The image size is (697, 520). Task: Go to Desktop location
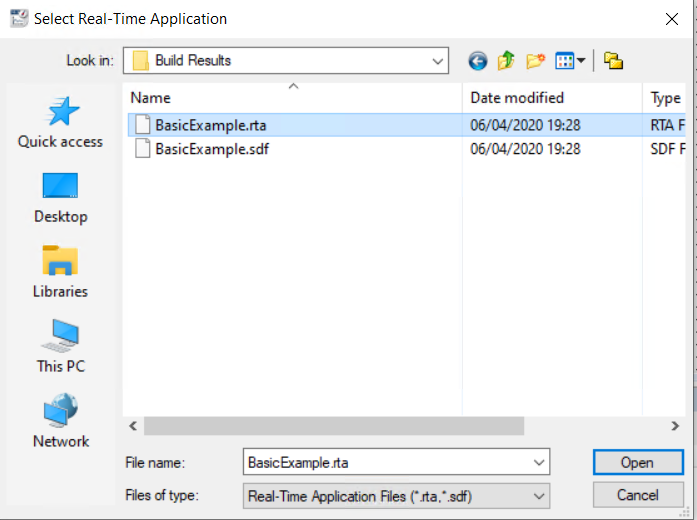point(60,198)
